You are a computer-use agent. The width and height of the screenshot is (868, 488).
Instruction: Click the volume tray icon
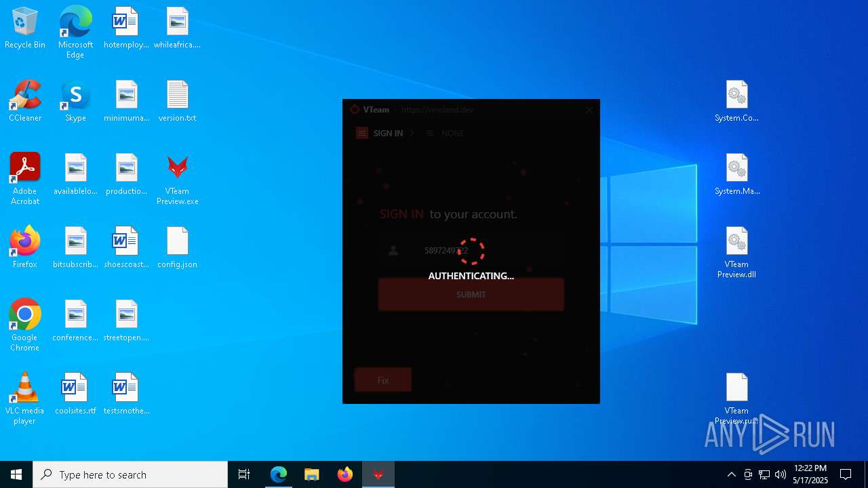point(781,474)
